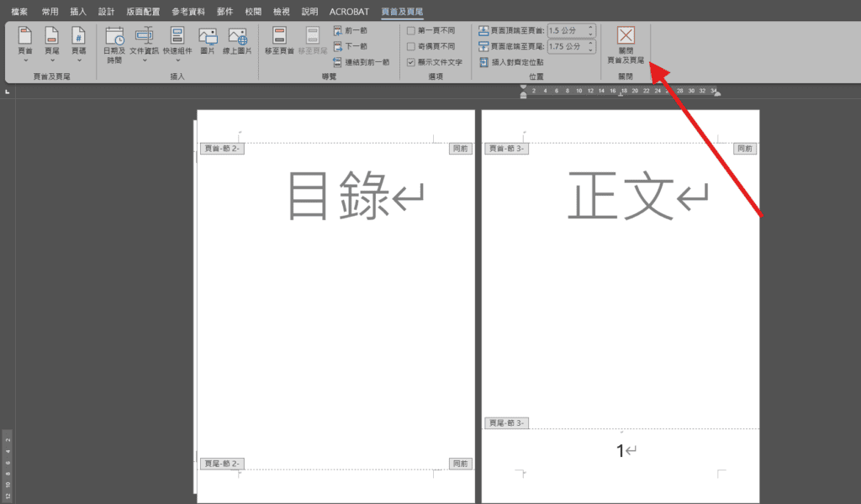Screen dimensions: 861x504
Task: Click the 頁碼 (Page Number) icon
Action: (78, 44)
